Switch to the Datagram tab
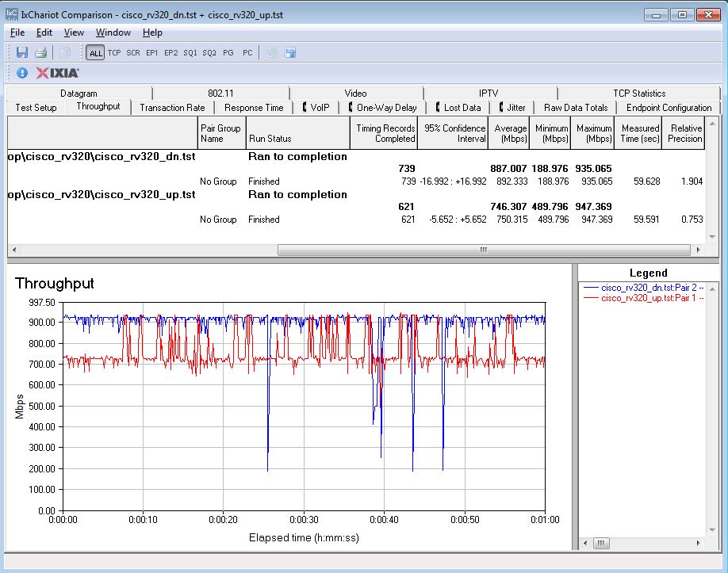Viewport: 728px width, 573px height. click(x=79, y=94)
